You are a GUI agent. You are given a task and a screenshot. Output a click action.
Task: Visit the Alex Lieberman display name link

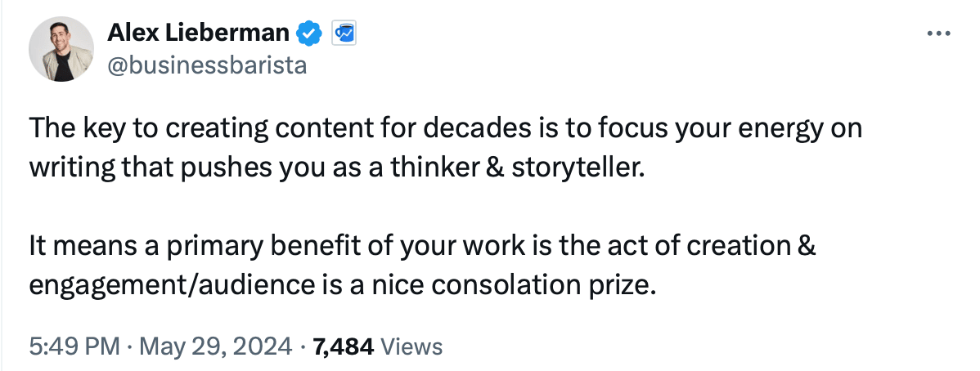[x=199, y=34]
